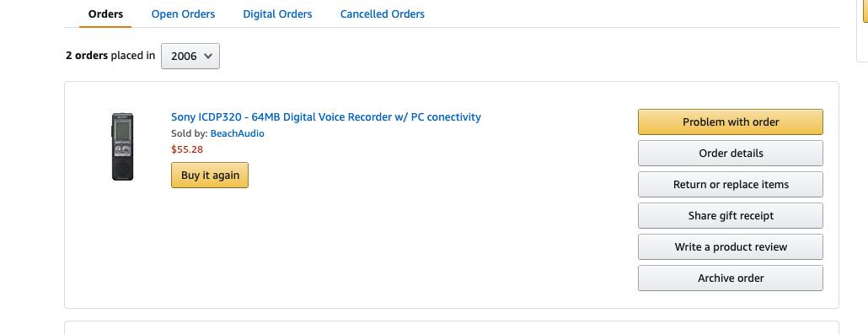Viewport: 868px width, 335px height.
Task: Visit the BeachAudio seller link
Action: tap(238, 133)
